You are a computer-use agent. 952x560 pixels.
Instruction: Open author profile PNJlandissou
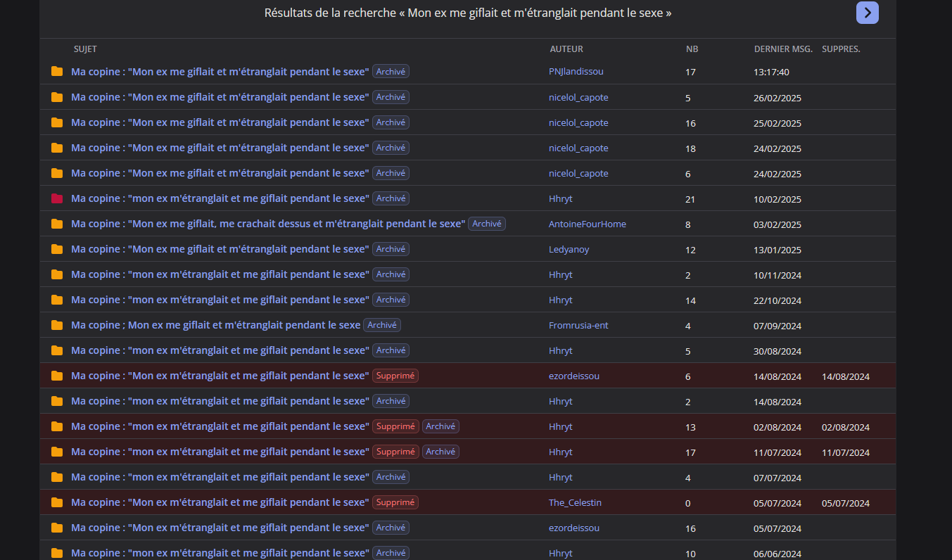(x=576, y=72)
